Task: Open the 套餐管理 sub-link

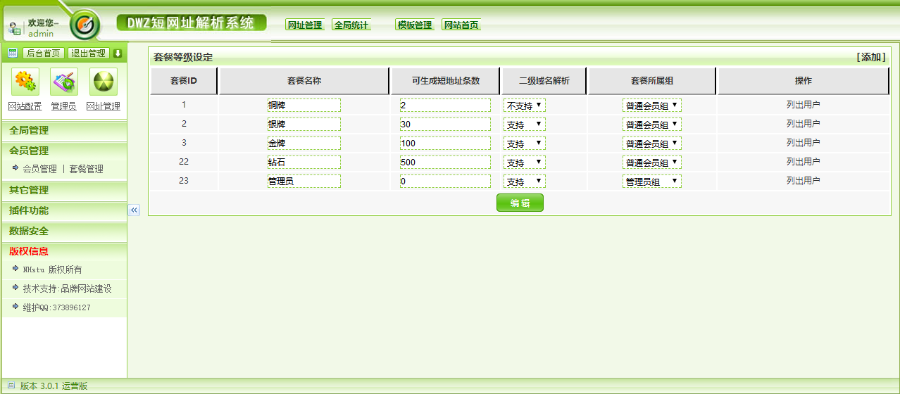Action: (x=86, y=169)
